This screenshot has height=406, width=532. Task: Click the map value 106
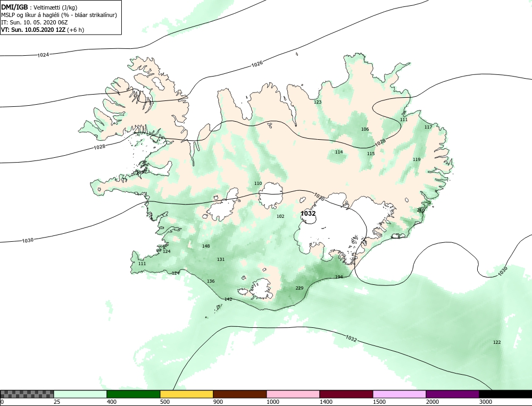click(365, 129)
